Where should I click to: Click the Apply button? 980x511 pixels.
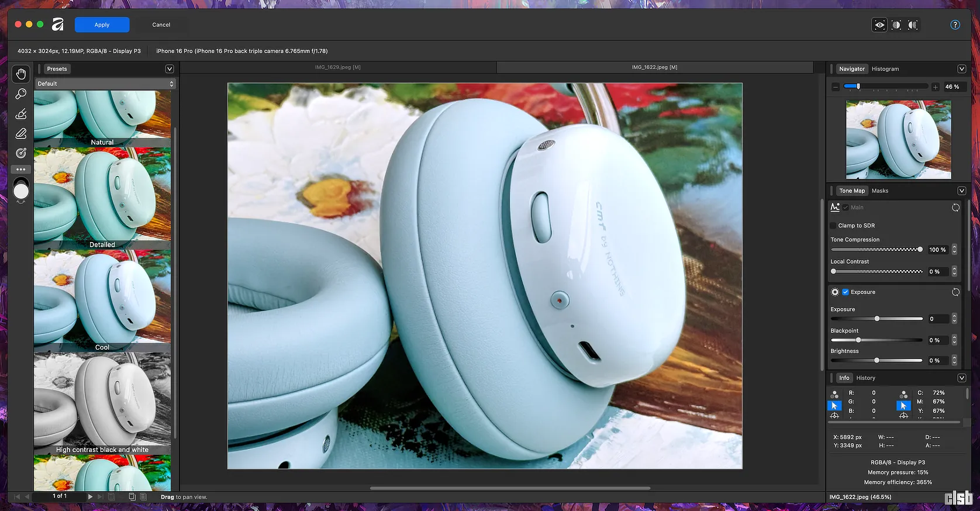(102, 25)
